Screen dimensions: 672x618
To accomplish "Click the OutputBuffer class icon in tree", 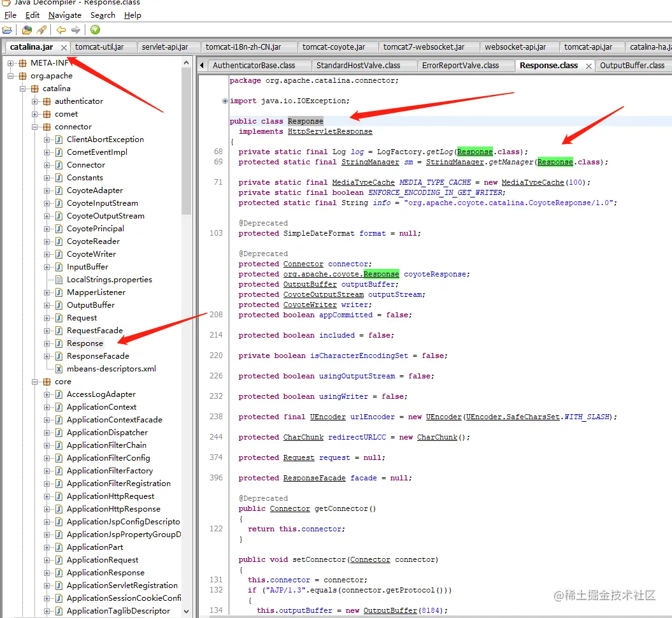I will [x=59, y=305].
